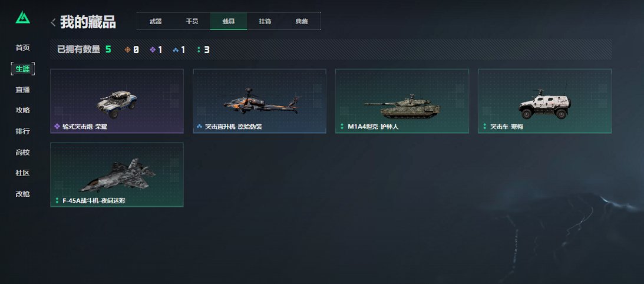This screenshot has width=644, height=284.
Task: Click the orange rarity diamond icon
Action: 127,49
